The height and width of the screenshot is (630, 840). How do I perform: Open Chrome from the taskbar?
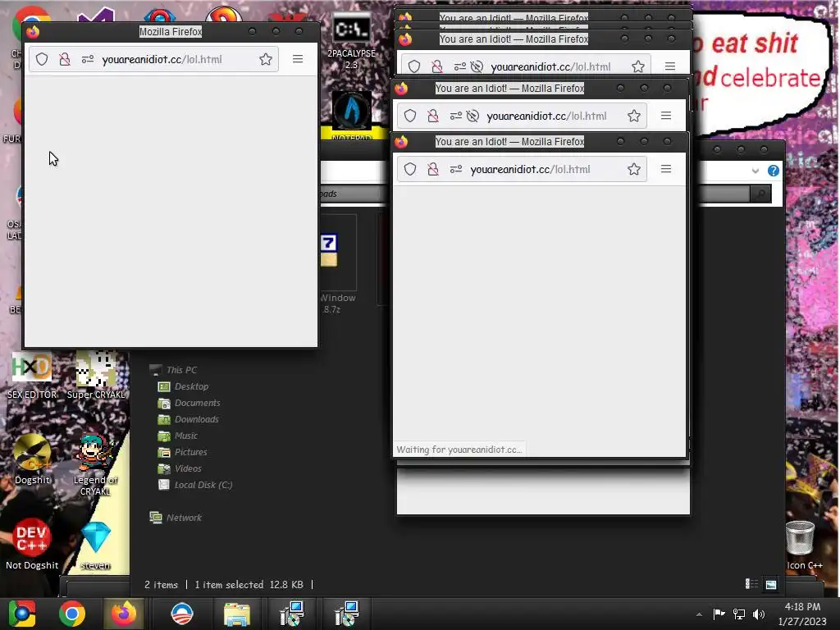(x=72, y=614)
